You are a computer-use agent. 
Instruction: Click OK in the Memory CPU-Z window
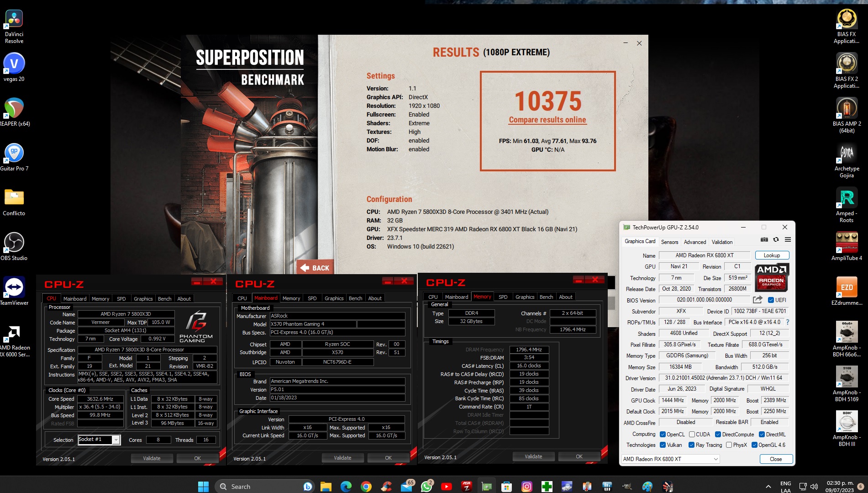579,456
